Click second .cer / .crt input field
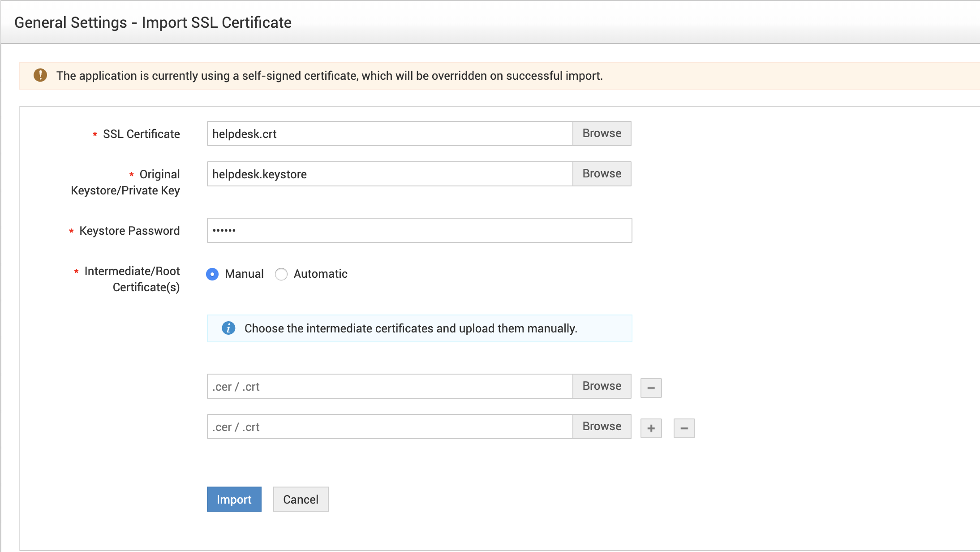This screenshot has height=552, width=980. pos(390,427)
